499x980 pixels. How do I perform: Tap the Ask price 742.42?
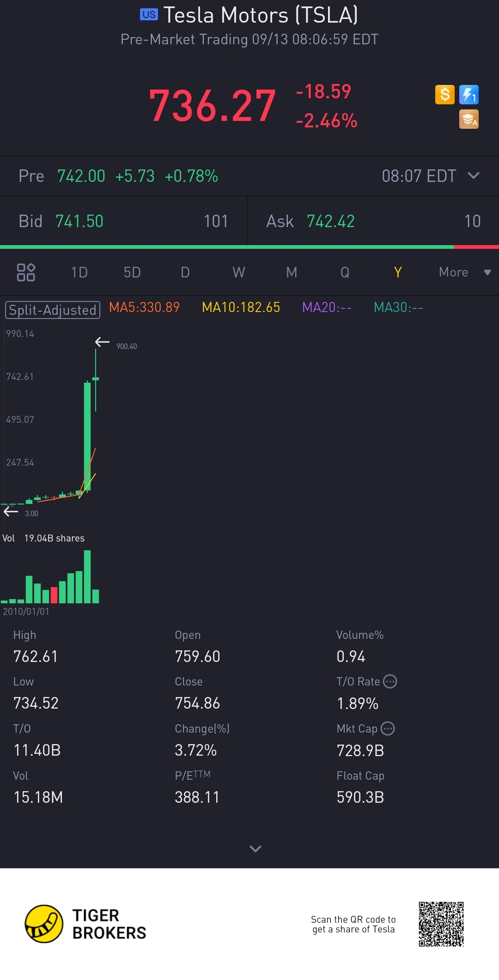[331, 222]
